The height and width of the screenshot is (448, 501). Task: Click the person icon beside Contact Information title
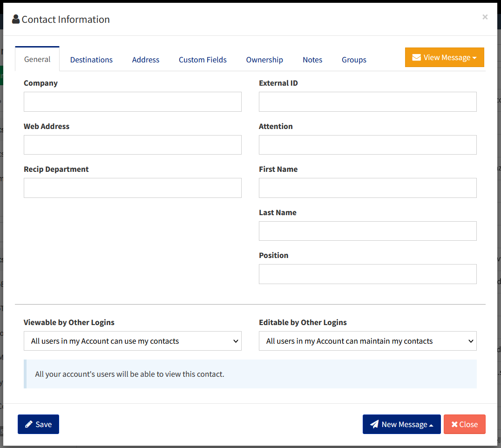pyautogui.click(x=15, y=19)
